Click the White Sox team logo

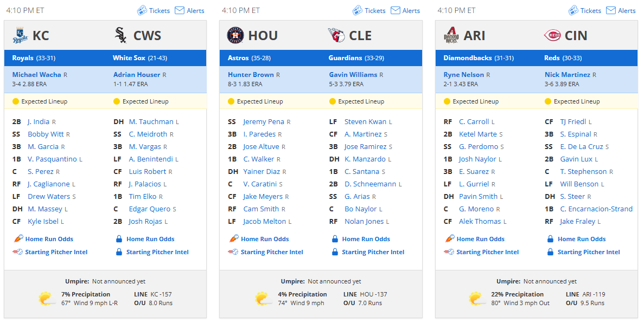[x=120, y=35]
